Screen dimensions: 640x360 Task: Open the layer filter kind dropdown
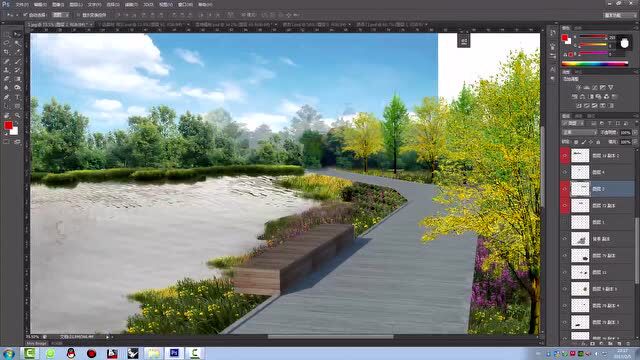573,123
